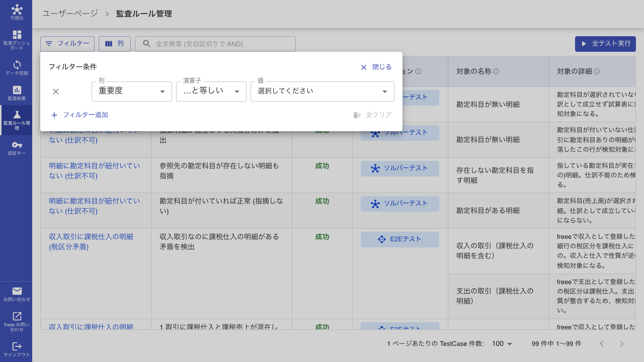The height and width of the screenshot is (362, 644).
Task: Click the magnifier icon in the search box
Action: (147, 44)
